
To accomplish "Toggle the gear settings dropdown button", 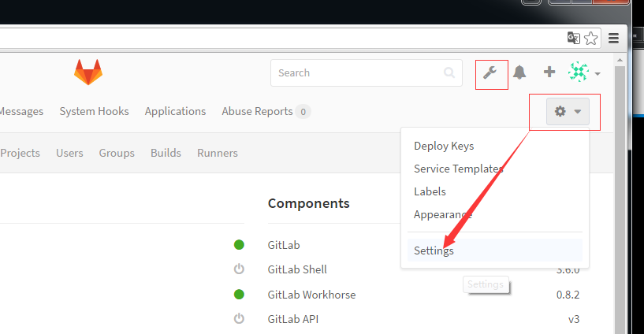I will [x=568, y=111].
